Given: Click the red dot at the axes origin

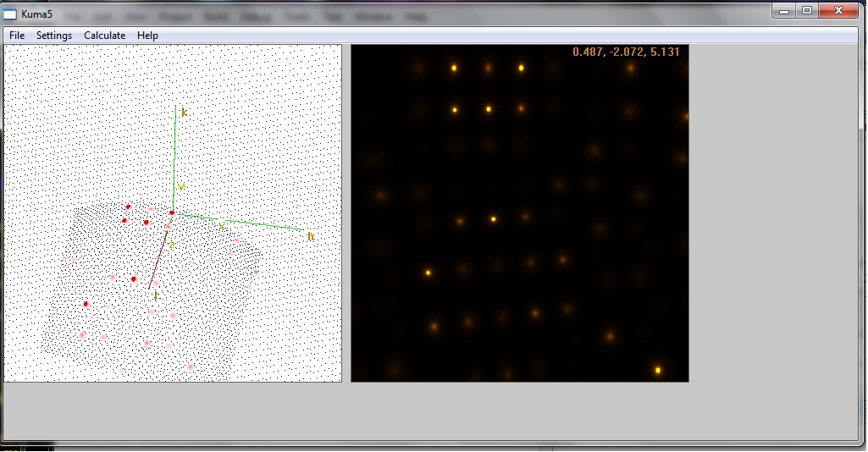Looking at the screenshot, I should point(172,213).
